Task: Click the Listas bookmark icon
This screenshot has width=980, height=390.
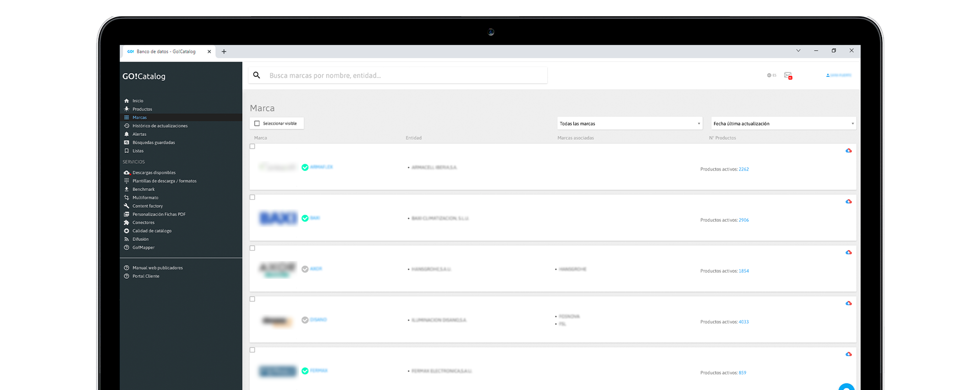Action: [x=127, y=151]
